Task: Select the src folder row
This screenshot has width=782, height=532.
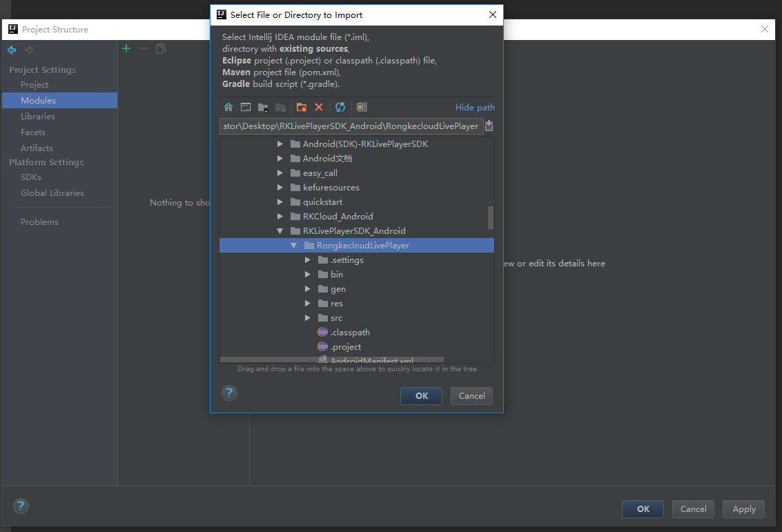Action: 357,317
